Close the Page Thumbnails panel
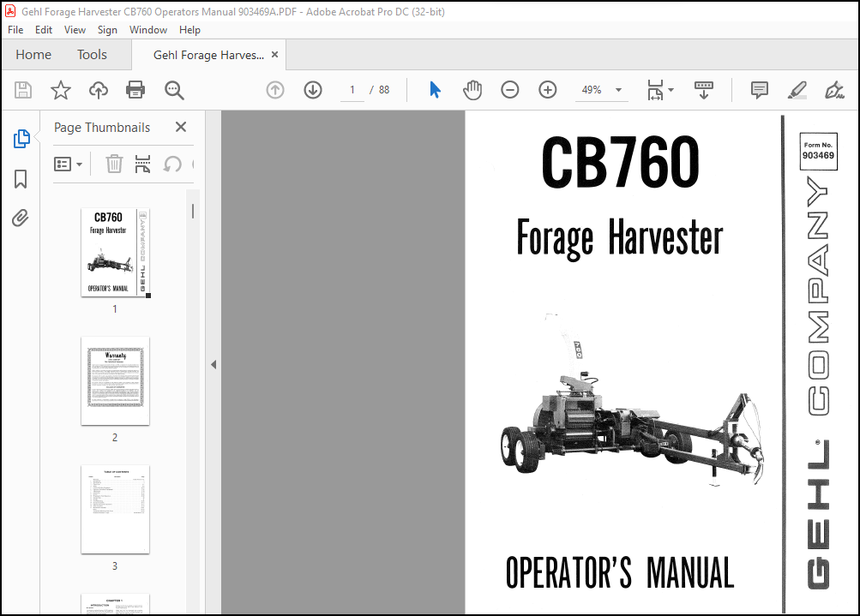Screen dimensions: 860x616 tap(180, 127)
